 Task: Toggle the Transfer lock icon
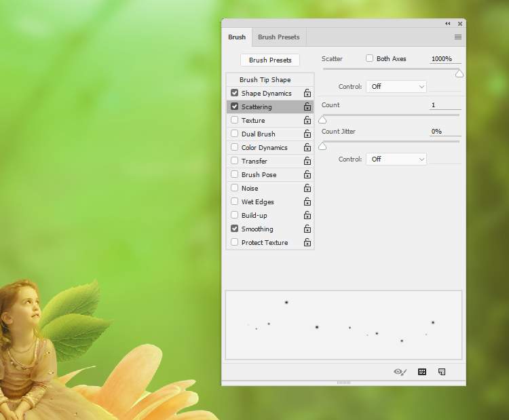click(307, 161)
